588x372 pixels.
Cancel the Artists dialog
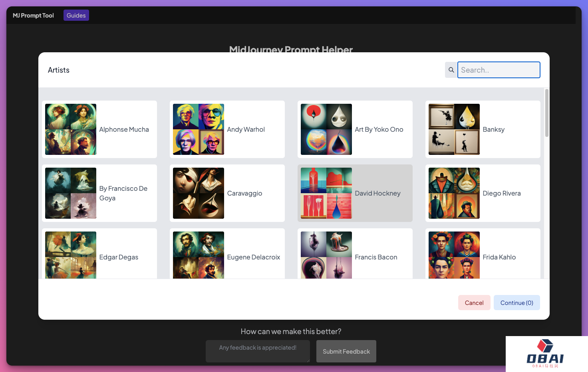[x=474, y=303]
